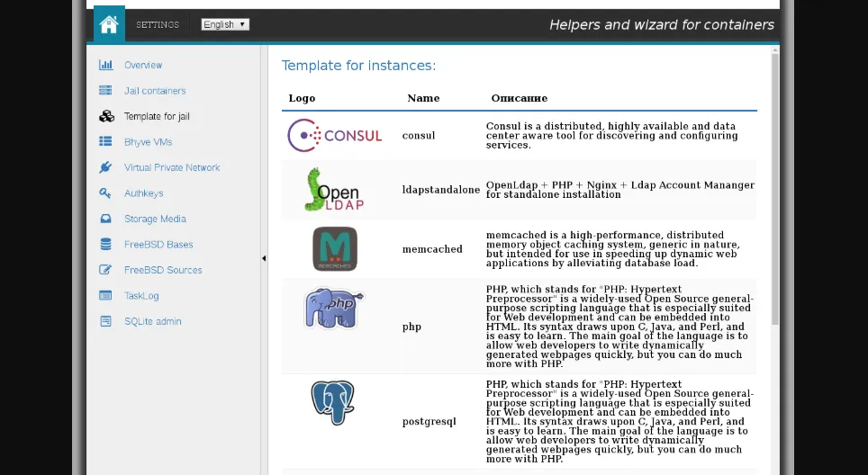868x475 pixels.
Task: Go to Jail containers
Action: [155, 91]
